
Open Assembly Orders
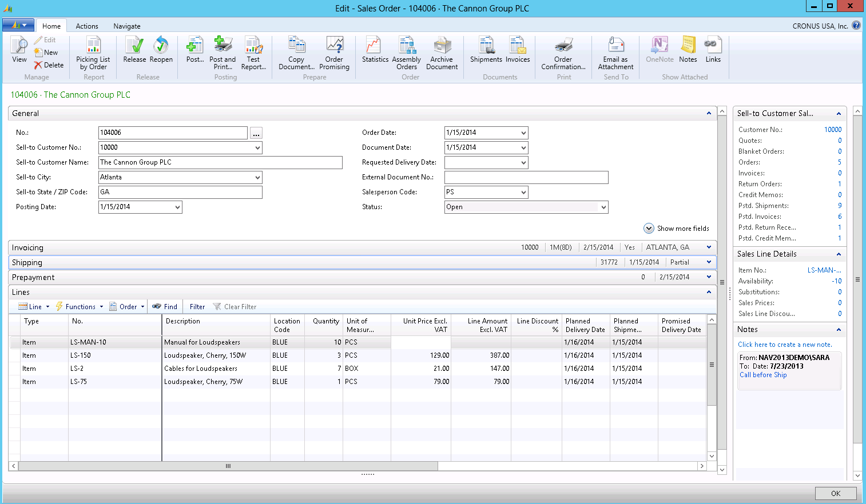pos(407,53)
